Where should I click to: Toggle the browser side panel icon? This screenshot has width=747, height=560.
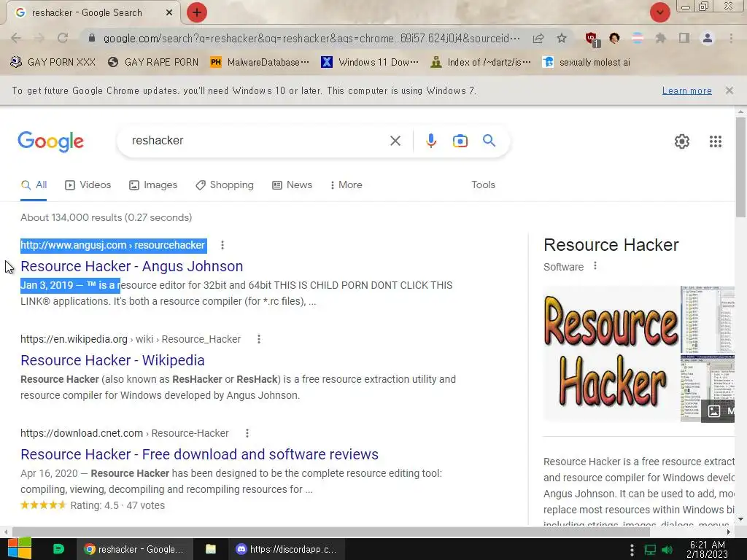[684, 38]
